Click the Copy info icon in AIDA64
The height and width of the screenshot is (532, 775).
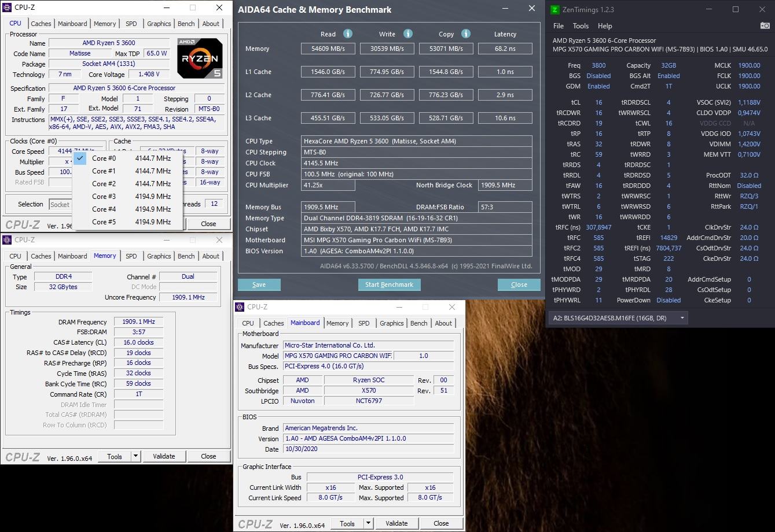point(466,34)
